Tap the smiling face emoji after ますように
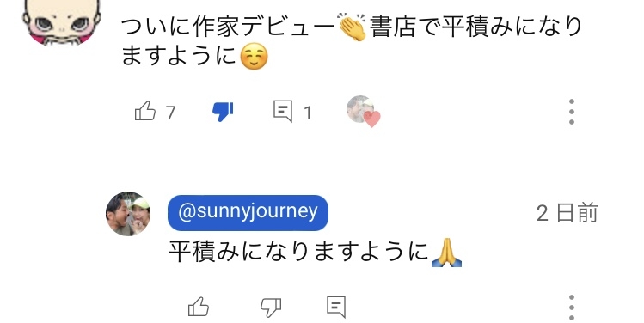This screenshot has height=323, width=644. (254, 57)
